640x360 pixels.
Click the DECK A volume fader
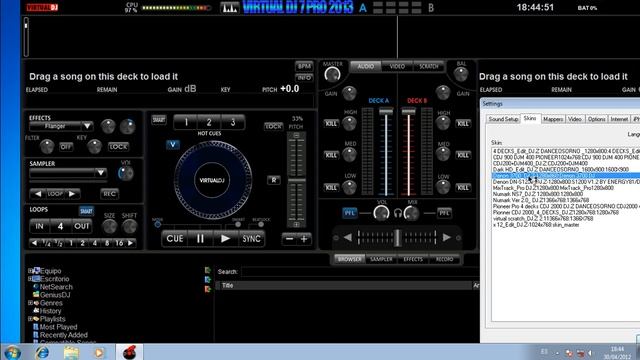(386, 111)
